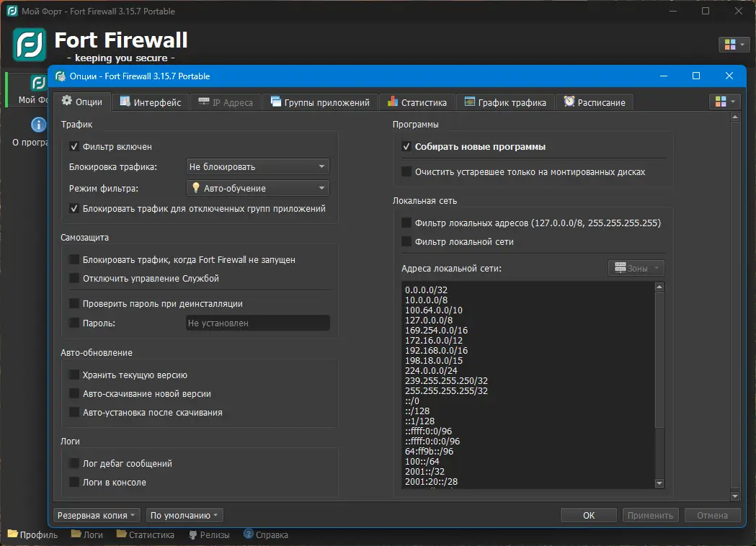Click the Группы приложений tab icon
This screenshot has width=756, height=546.
click(x=275, y=101)
